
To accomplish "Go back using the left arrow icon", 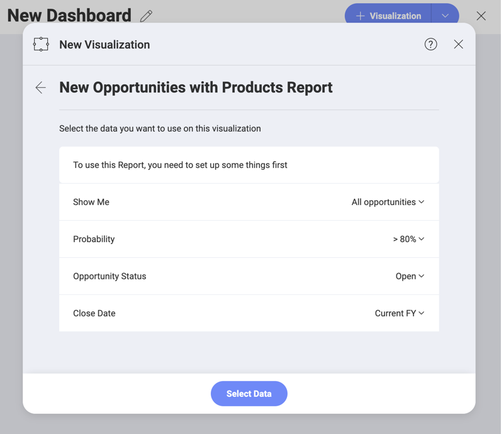I will pyautogui.click(x=41, y=87).
